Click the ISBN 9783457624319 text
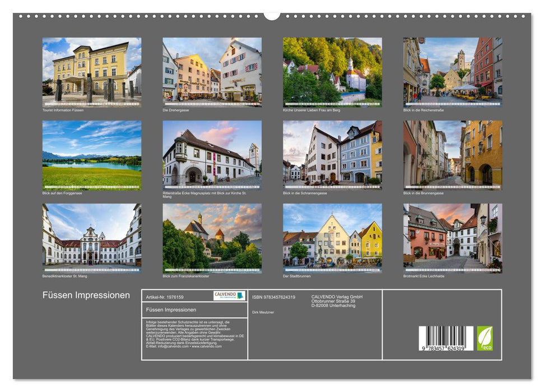Image resolution: width=544 pixels, height=392 pixels. (x=273, y=297)
